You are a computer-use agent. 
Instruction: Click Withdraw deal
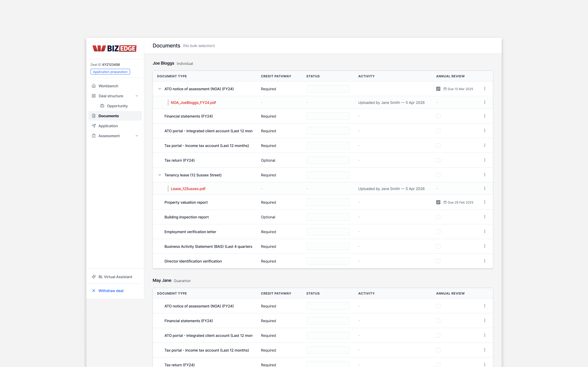coord(111,290)
